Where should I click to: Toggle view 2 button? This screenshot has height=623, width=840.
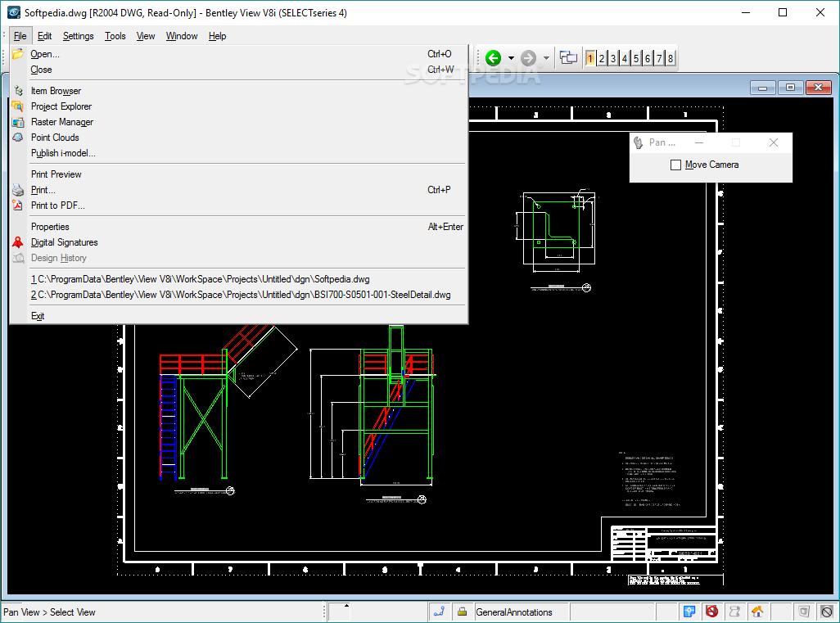point(602,58)
